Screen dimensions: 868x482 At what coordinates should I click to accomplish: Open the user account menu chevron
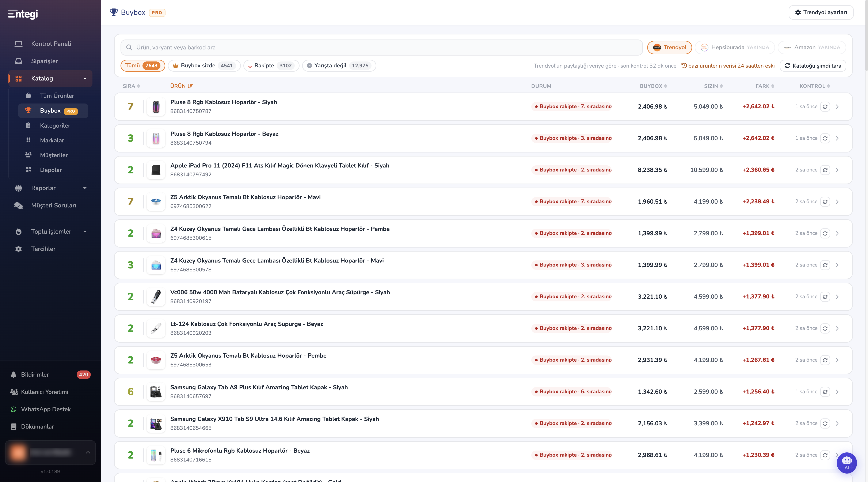(x=88, y=452)
